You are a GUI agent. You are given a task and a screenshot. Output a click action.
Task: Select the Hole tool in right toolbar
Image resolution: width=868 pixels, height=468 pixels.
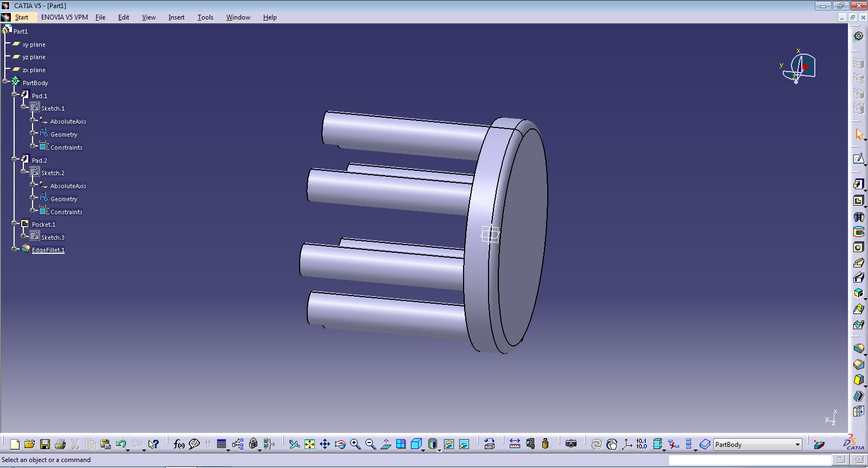coord(858,247)
